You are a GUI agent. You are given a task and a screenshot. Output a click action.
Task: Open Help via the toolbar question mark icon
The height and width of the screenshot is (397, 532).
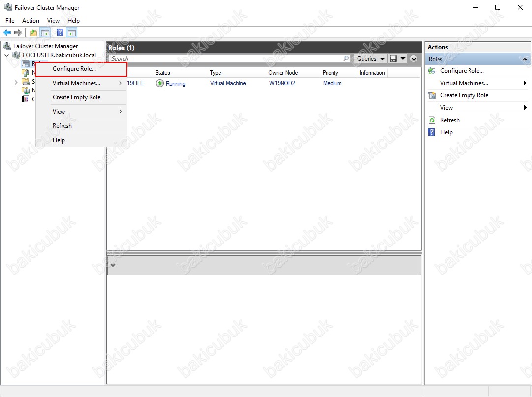(60, 32)
